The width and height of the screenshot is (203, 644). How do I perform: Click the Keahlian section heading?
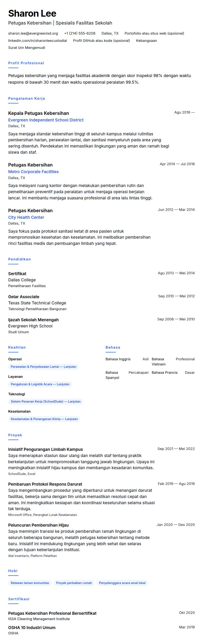17,348
